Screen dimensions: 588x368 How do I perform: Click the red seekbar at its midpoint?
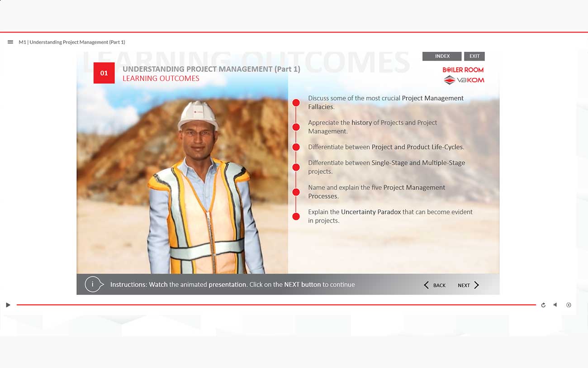276,305
